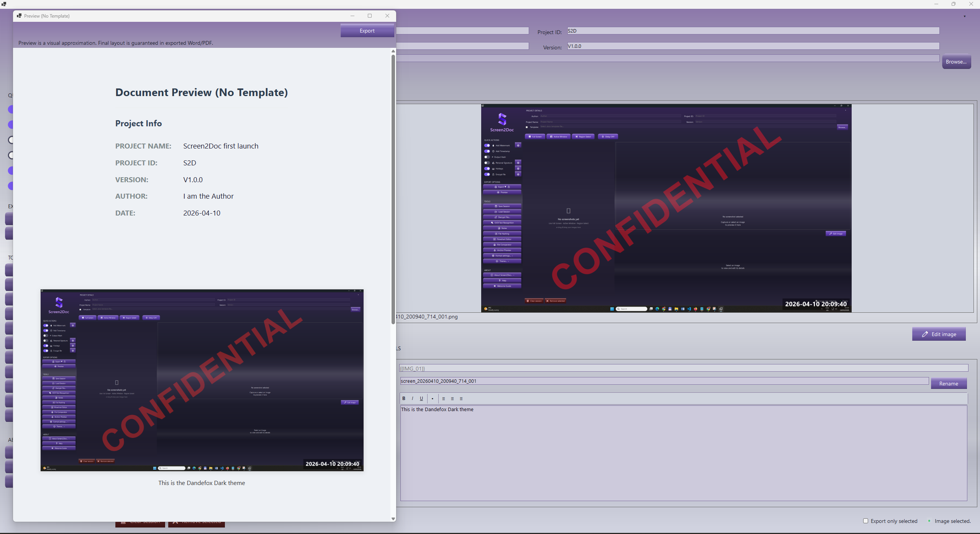Click the screenshot thumbnail in document preview
Screen dimensions: 980x534
point(202,380)
